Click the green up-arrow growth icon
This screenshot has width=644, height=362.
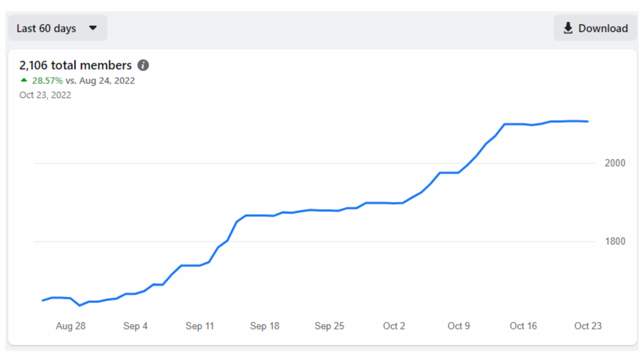(x=24, y=80)
